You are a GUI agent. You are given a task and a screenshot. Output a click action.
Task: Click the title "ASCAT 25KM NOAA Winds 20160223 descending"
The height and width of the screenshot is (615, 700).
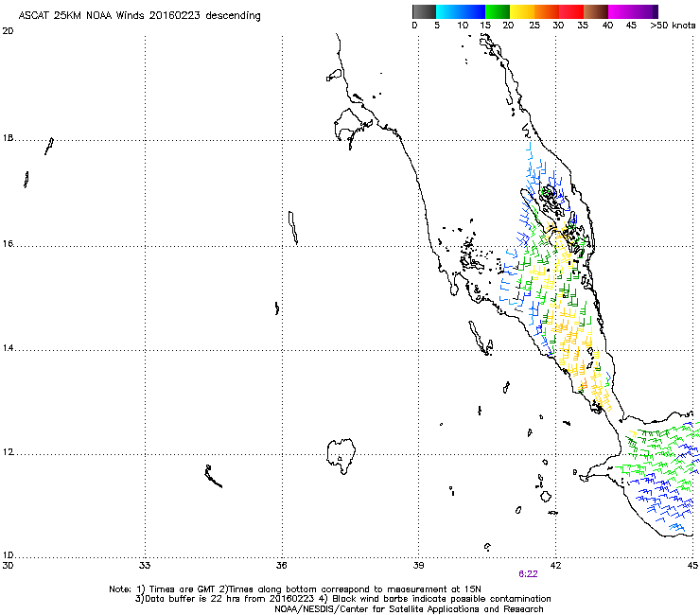[x=139, y=15]
